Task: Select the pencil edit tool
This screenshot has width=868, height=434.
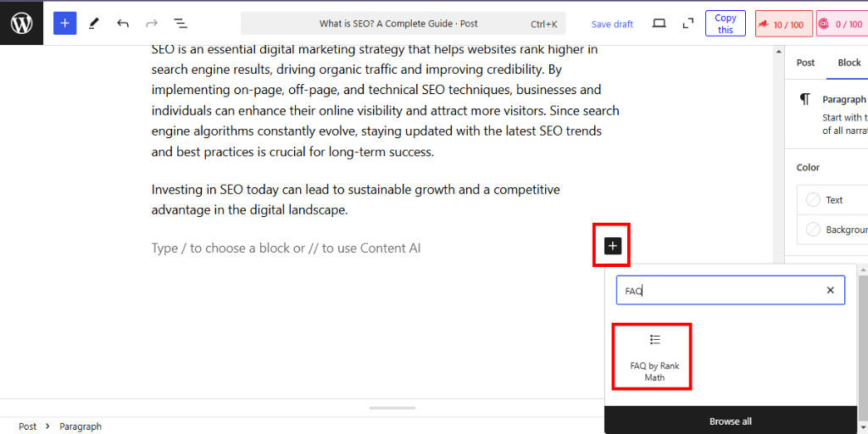Action: pyautogui.click(x=93, y=23)
